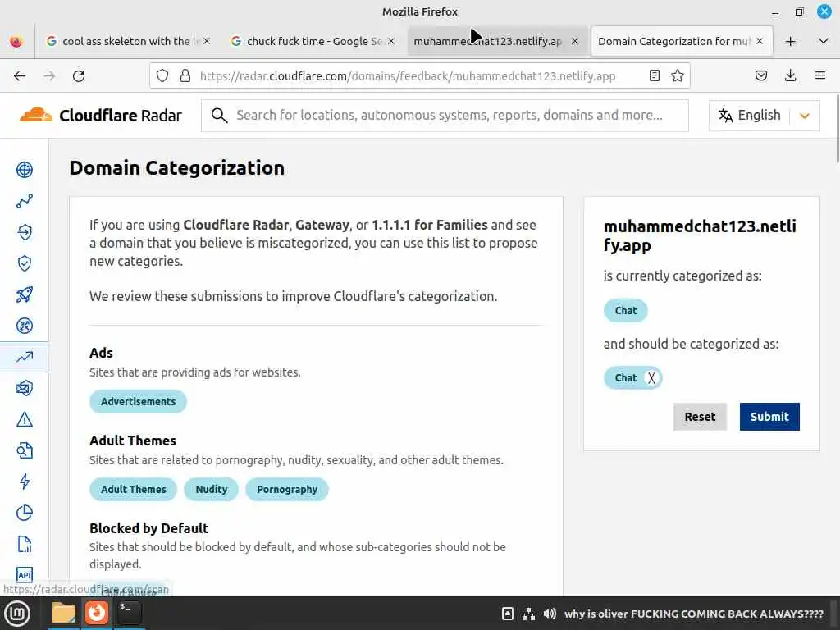Click the sidebar icon below the rocket
Image resolution: width=840 pixels, height=630 pixels.
[x=24, y=326]
